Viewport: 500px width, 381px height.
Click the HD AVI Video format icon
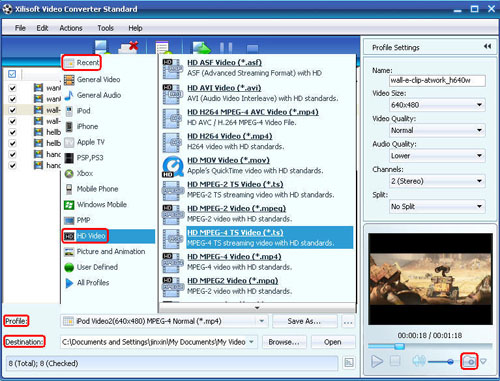coord(173,93)
